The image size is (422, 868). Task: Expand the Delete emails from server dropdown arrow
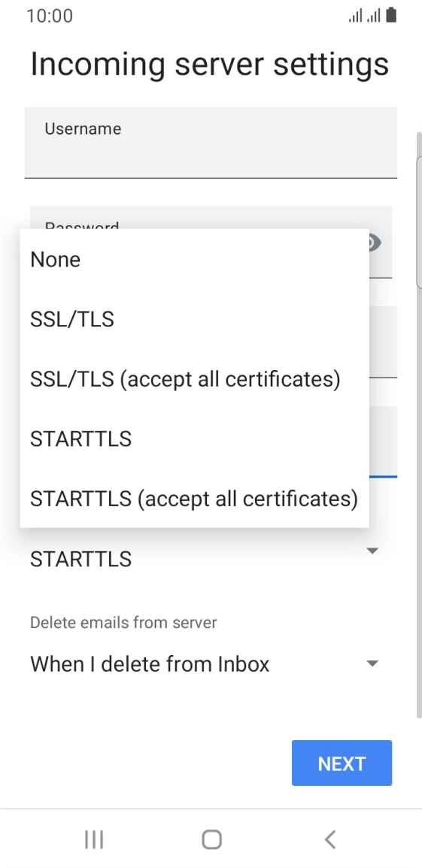click(372, 663)
